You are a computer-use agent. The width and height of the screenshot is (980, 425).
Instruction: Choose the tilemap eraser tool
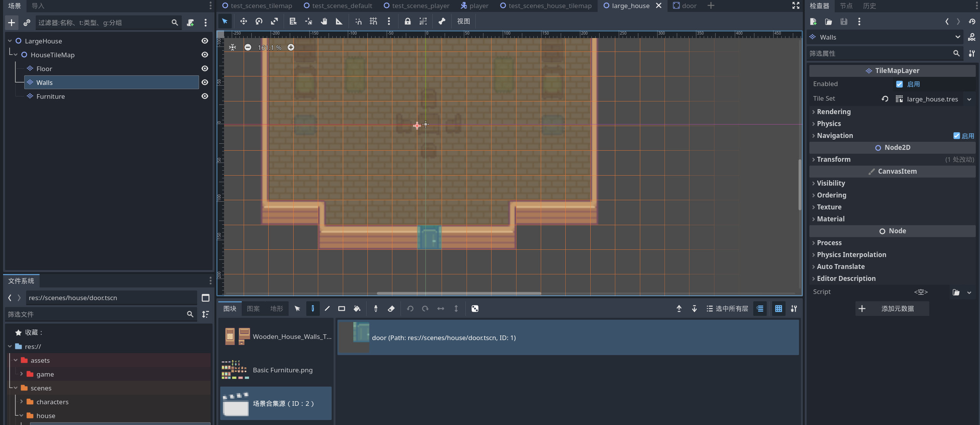point(391,309)
